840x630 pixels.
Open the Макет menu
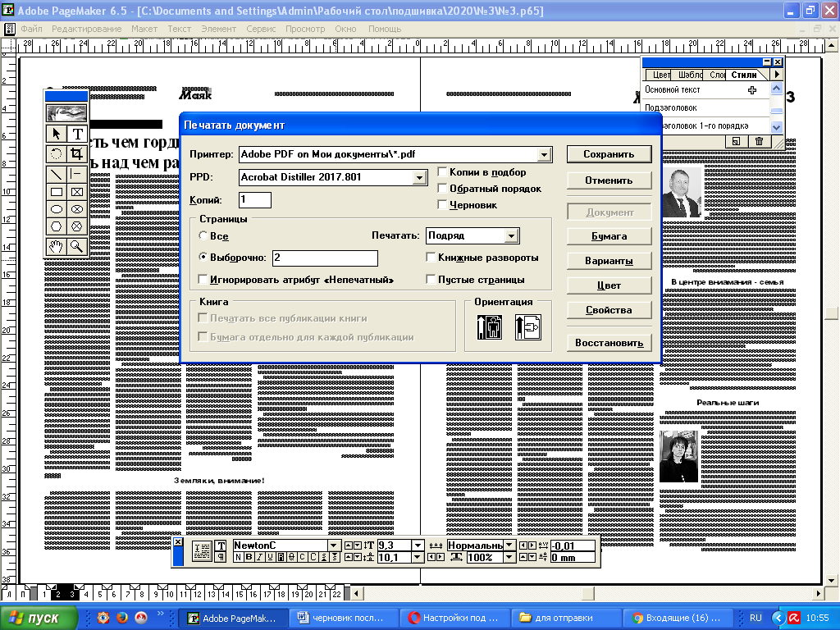point(144,29)
